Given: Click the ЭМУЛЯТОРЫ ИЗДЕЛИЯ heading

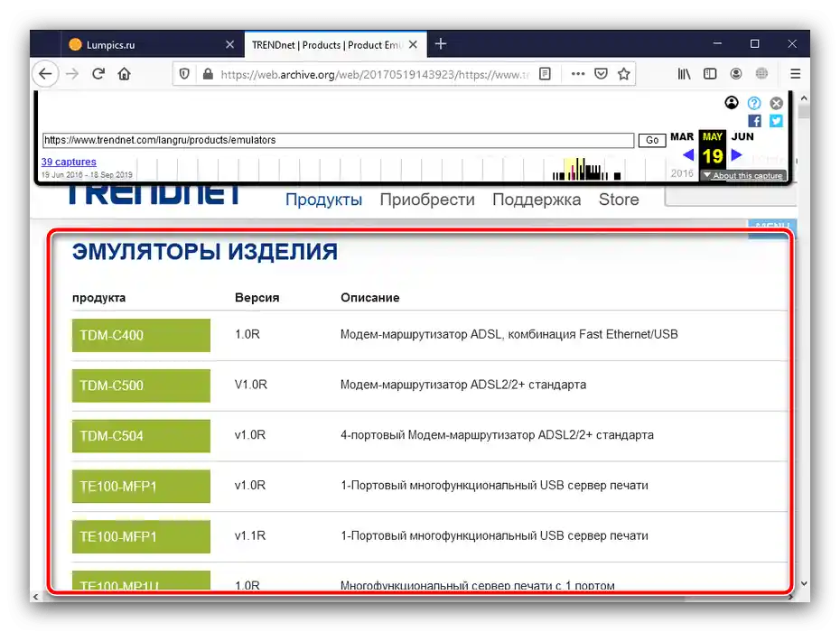Looking at the screenshot, I should click(205, 252).
